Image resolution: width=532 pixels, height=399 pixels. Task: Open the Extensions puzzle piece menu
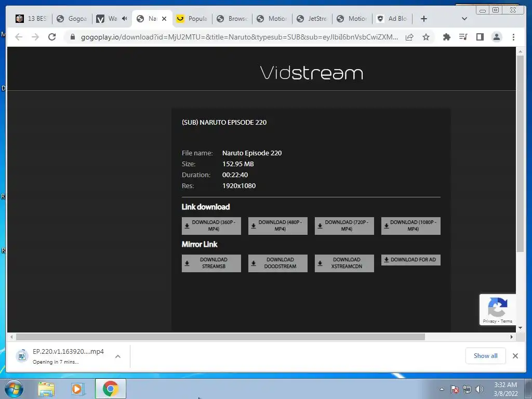(446, 37)
